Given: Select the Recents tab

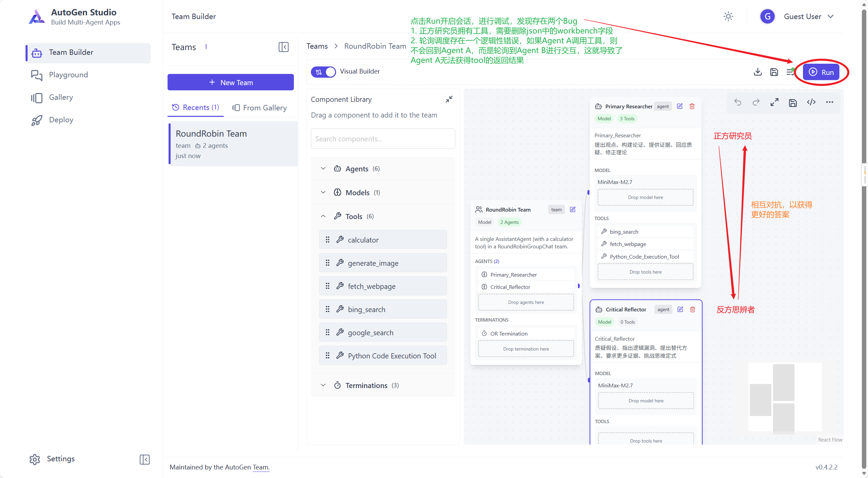Looking at the screenshot, I should coord(195,108).
